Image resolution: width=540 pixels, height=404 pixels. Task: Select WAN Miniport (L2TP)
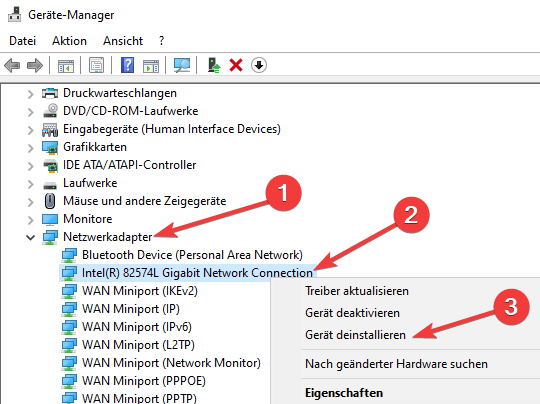[138, 345]
